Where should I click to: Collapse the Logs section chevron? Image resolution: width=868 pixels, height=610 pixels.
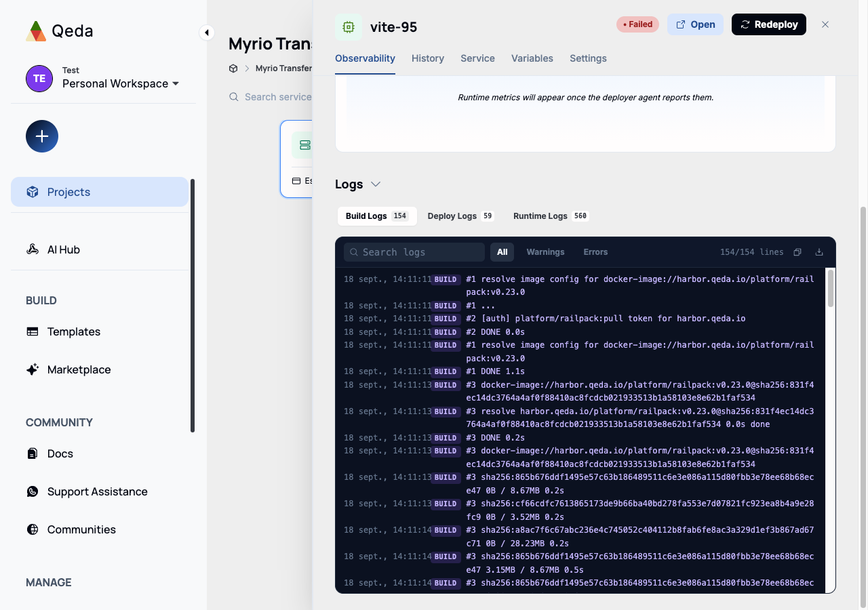click(x=376, y=184)
